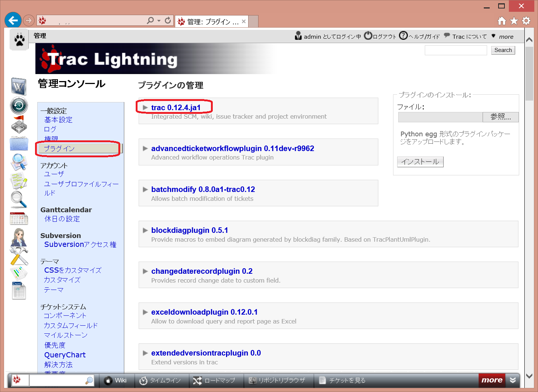Open admin settings via the hammer tools icon
Viewport: 538px width, 392px height.
[19, 256]
